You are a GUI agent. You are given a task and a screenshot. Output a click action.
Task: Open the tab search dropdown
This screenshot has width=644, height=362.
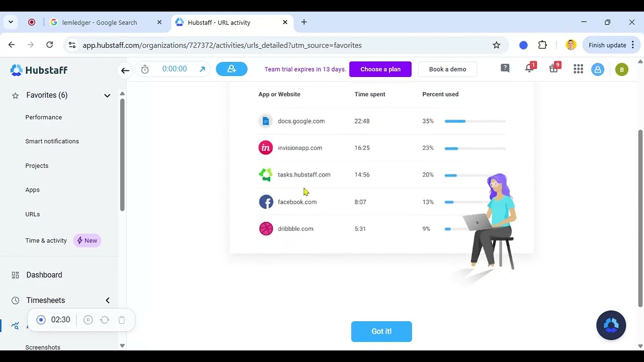pyautogui.click(x=11, y=22)
